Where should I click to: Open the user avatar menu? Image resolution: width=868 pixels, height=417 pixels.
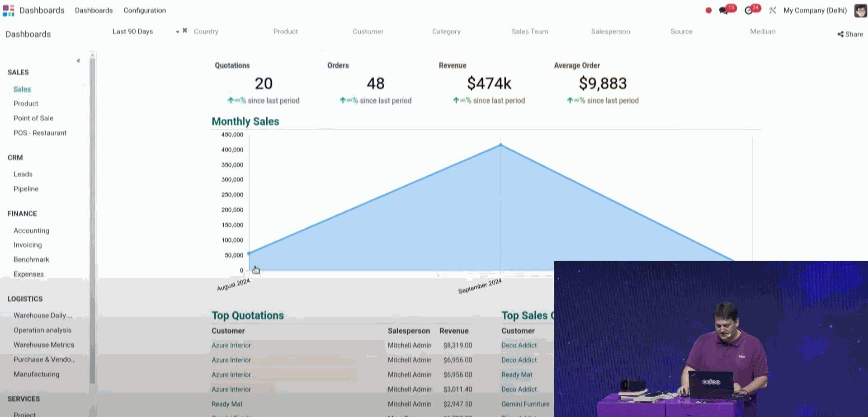pyautogui.click(x=860, y=10)
